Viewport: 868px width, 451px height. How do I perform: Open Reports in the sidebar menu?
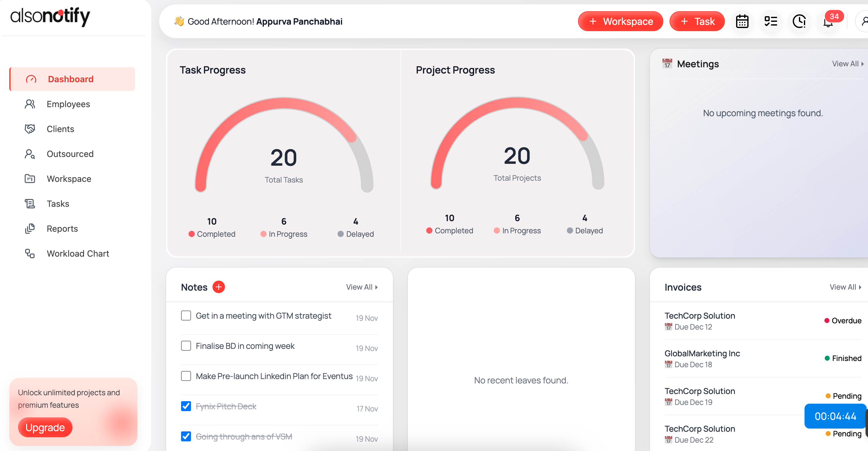[62, 228]
